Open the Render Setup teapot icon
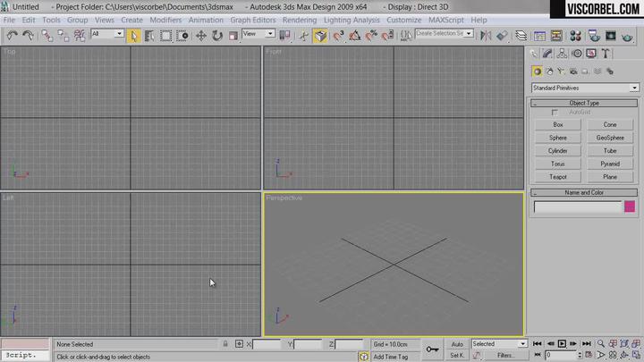Image resolution: width=644 pixels, height=362 pixels. [x=594, y=36]
